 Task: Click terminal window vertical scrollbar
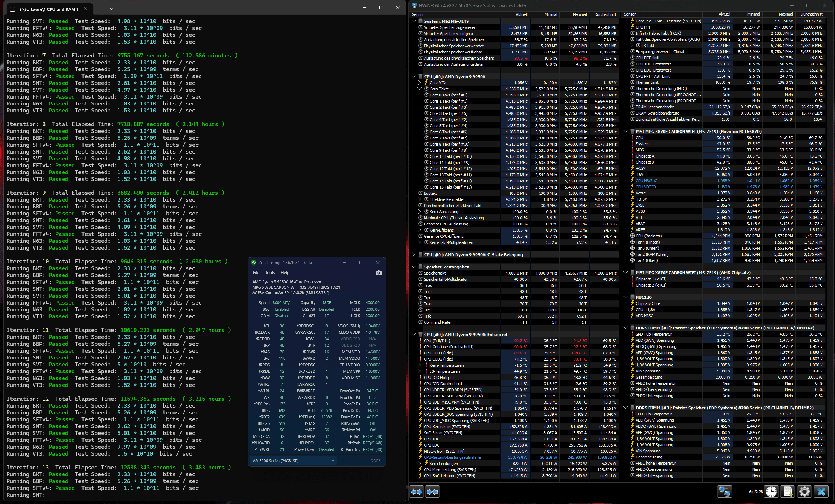click(404, 452)
